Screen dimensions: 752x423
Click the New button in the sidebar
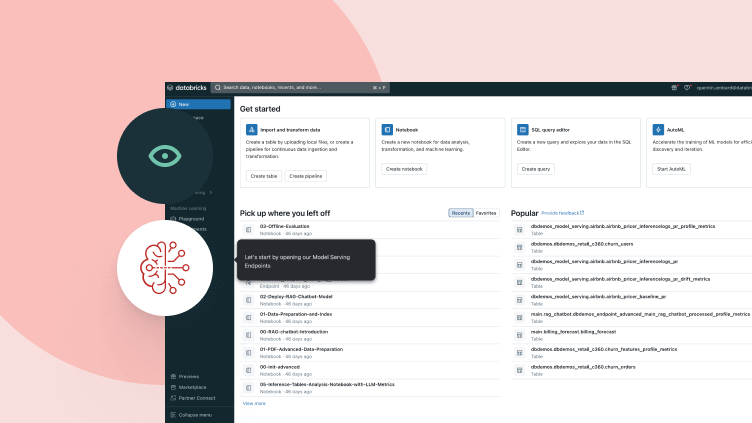coord(199,104)
